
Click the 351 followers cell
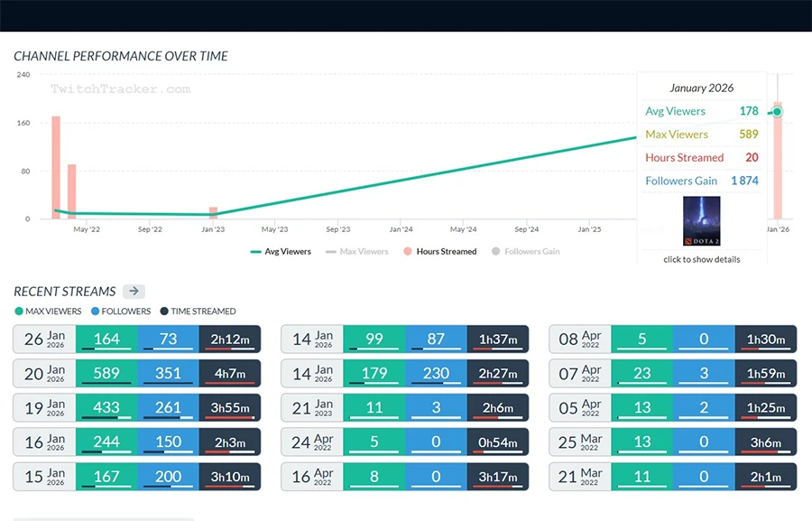tap(168, 374)
